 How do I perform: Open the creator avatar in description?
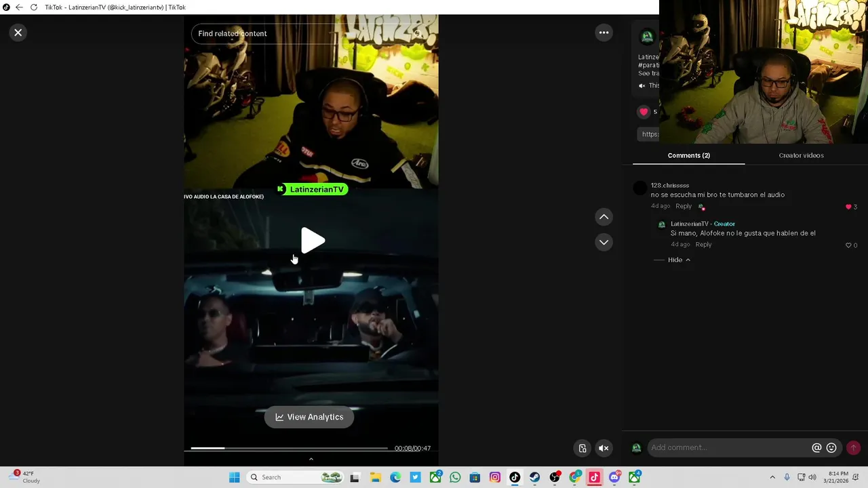coord(647,37)
